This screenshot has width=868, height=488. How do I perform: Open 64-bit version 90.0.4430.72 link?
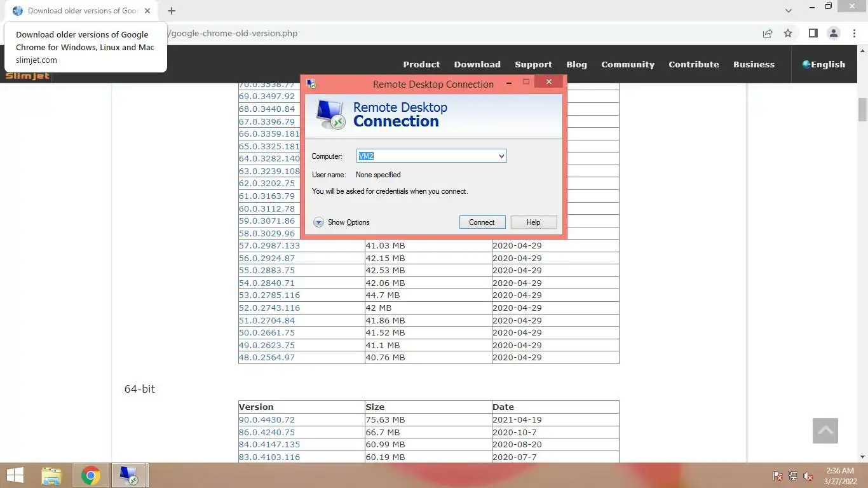coord(267,419)
